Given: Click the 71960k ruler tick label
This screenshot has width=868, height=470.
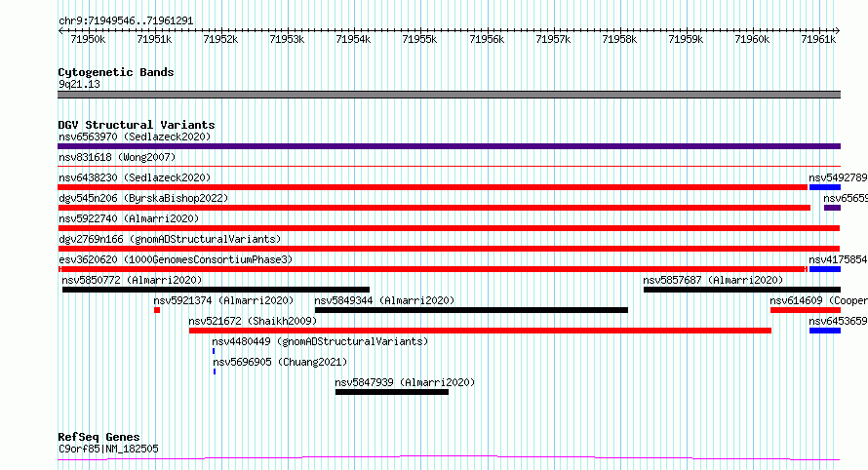Looking at the screenshot, I should click(752, 39).
